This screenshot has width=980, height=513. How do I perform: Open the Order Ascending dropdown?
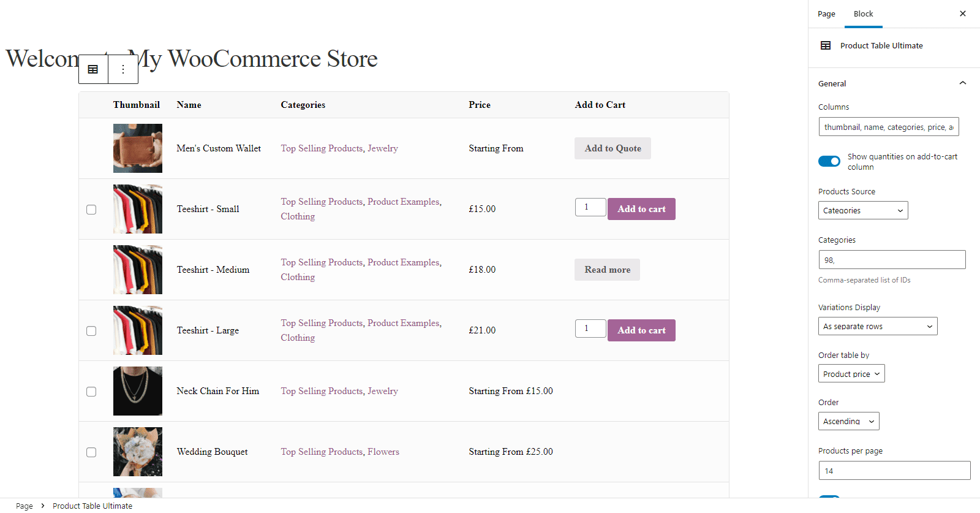point(848,421)
